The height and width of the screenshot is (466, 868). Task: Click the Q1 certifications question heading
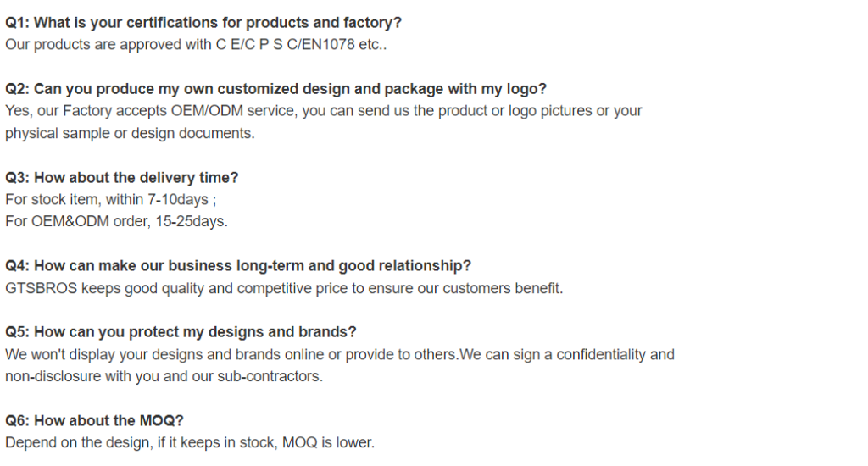pyautogui.click(x=203, y=23)
